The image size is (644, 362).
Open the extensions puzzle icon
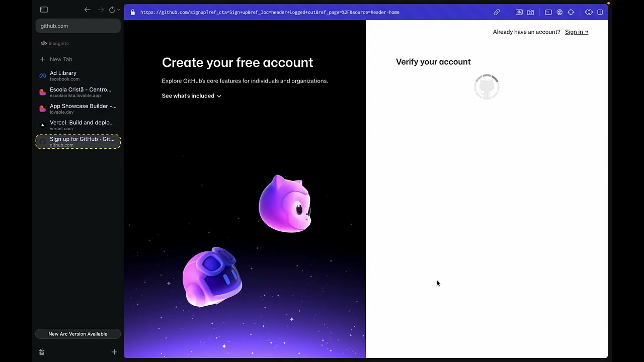(589, 12)
